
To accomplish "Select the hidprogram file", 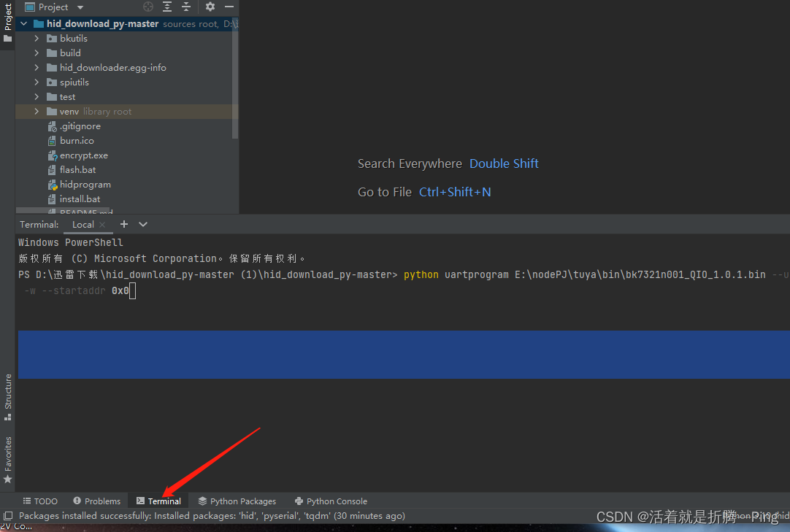I will pyautogui.click(x=85, y=185).
